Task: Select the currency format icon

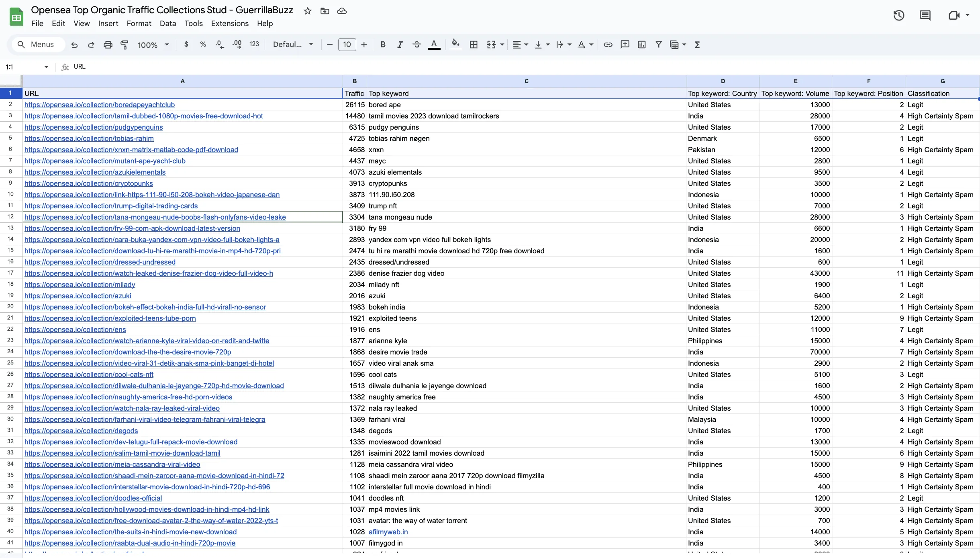Action: (186, 44)
